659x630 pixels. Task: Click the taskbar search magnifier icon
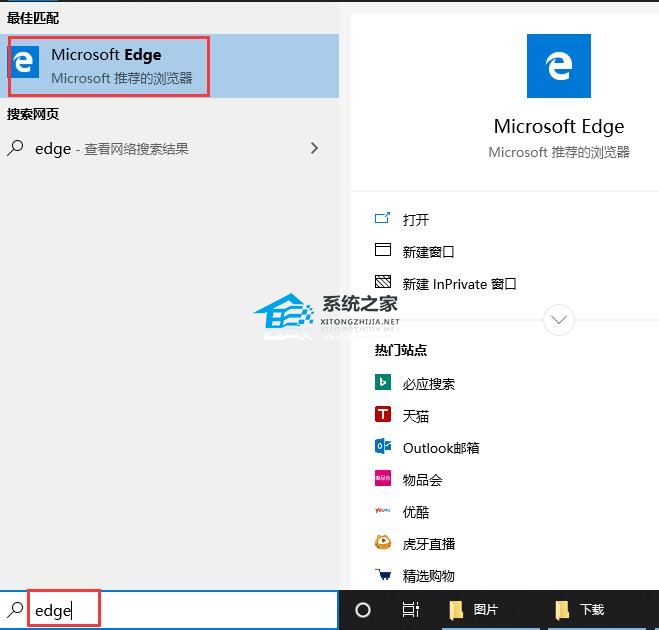pyautogui.click(x=15, y=609)
